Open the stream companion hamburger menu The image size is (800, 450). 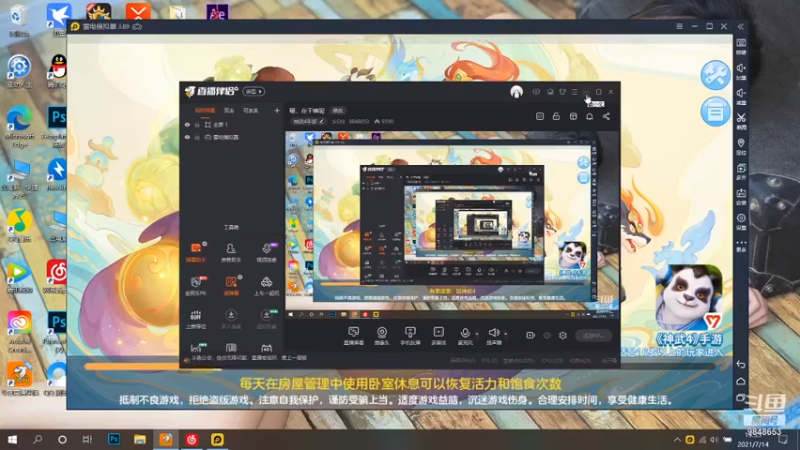pyautogui.click(x=574, y=92)
